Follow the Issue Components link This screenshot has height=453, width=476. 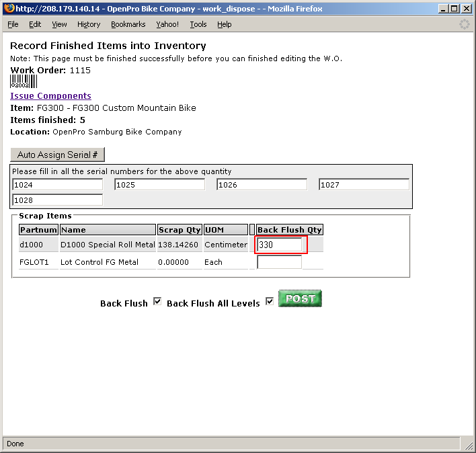click(x=50, y=96)
